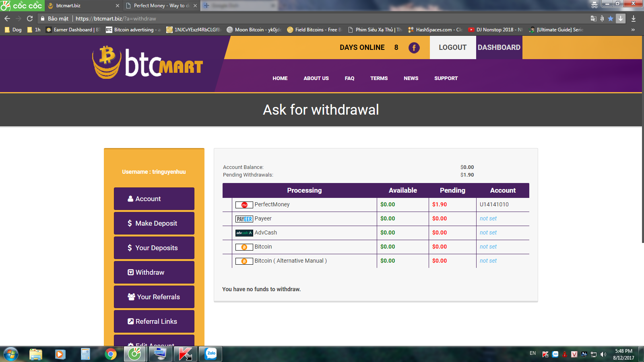Open the Account sidebar button

(154, 199)
